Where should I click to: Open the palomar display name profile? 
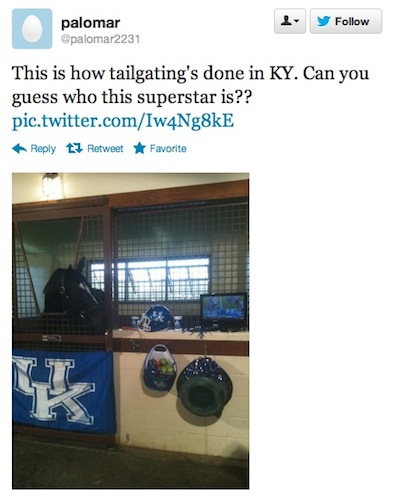[90, 23]
